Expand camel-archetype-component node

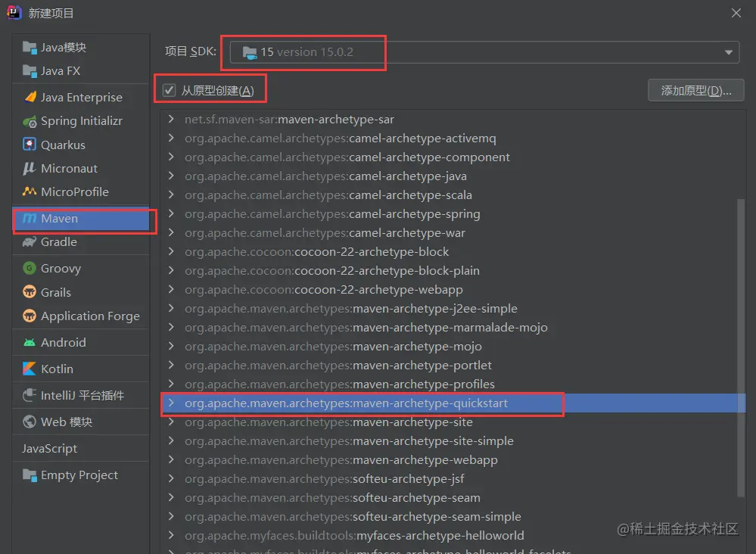(x=171, y=157)
